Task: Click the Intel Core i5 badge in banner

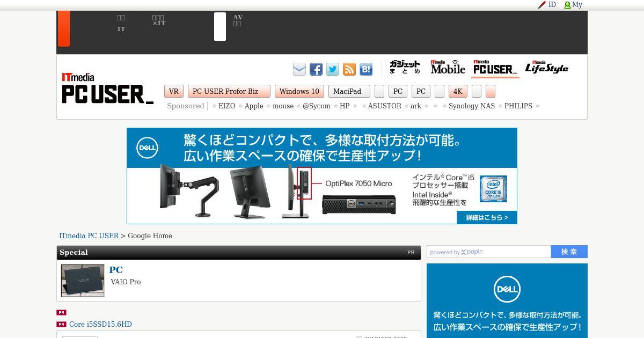Action: pyautogui.click(x=493, y=189)
